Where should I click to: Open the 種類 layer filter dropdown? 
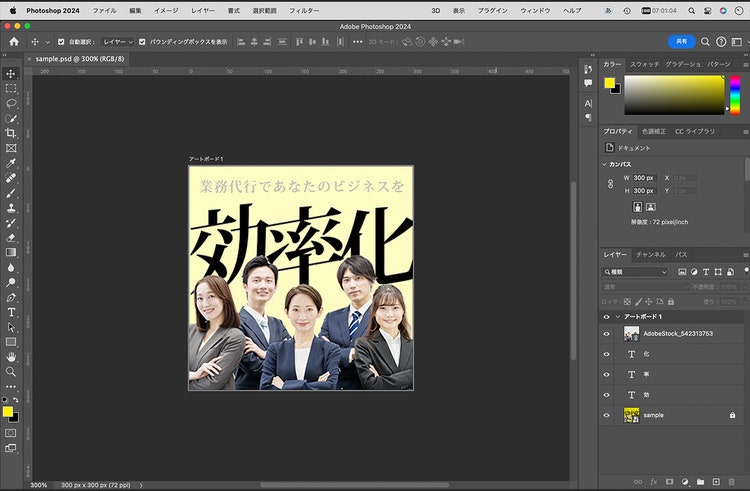(x=634, y=272)
